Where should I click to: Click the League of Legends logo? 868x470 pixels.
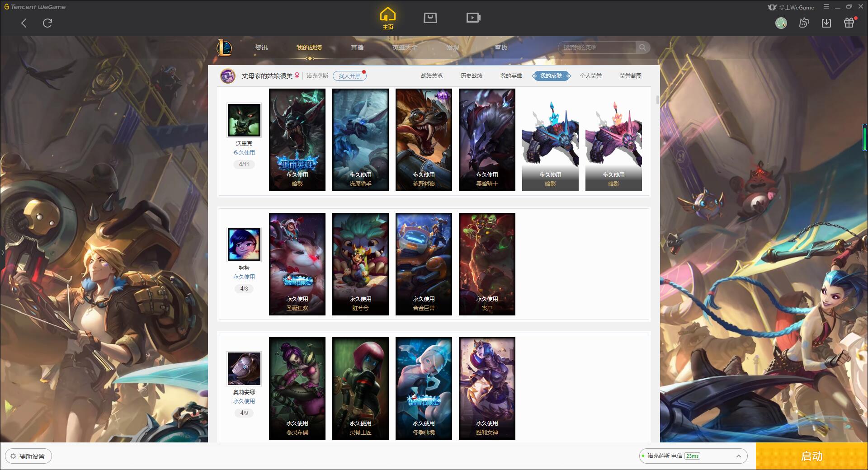pos(224,47)
